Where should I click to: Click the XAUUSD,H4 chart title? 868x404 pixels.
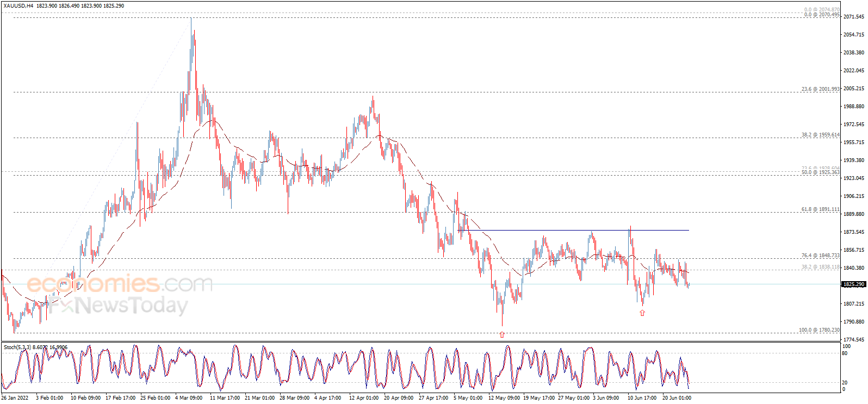18,5
